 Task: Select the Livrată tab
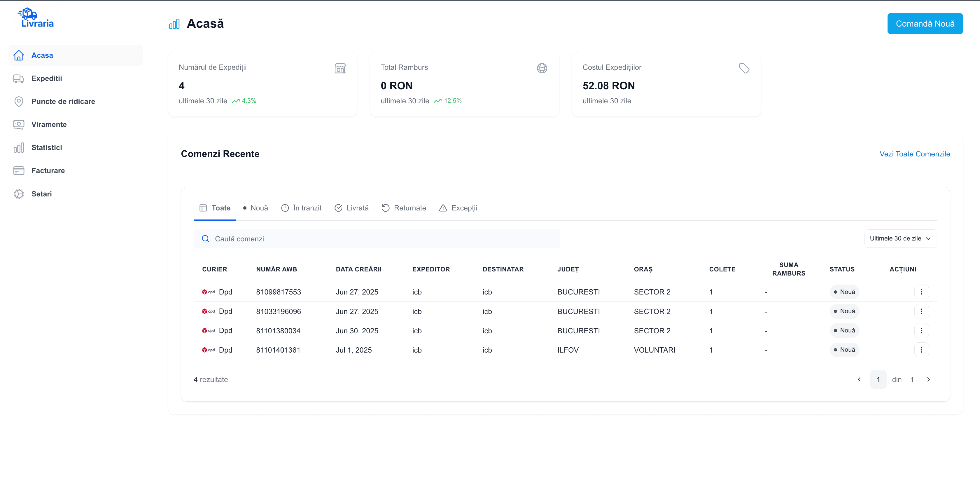pos(351,208)
